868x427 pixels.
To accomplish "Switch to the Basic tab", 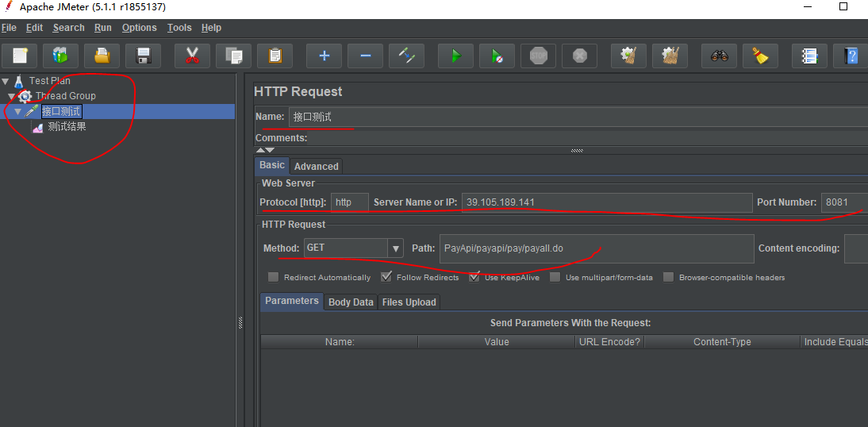I will coord(272,165).
